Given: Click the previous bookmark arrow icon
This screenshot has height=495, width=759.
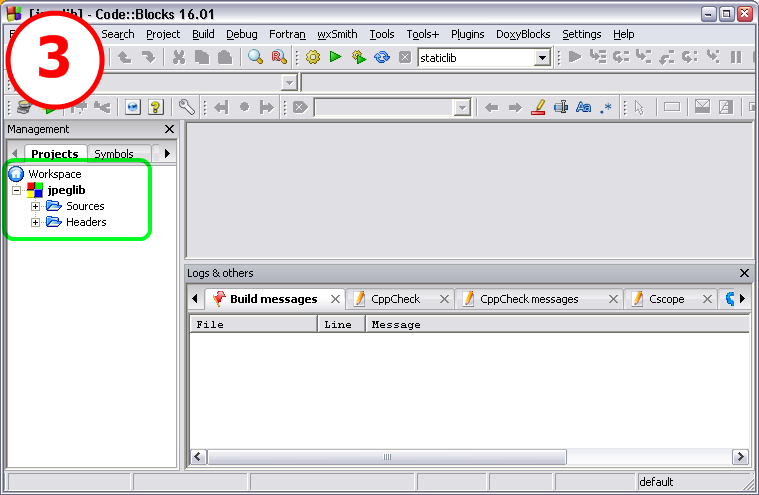Looking at the screenshot, I should tap(221, 107).
